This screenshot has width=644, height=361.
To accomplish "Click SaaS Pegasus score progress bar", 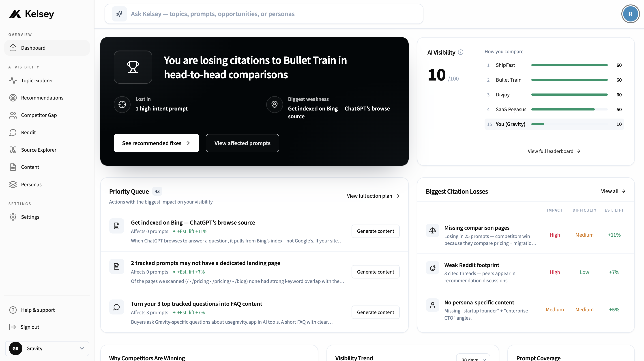I will [x=569, y=109].
